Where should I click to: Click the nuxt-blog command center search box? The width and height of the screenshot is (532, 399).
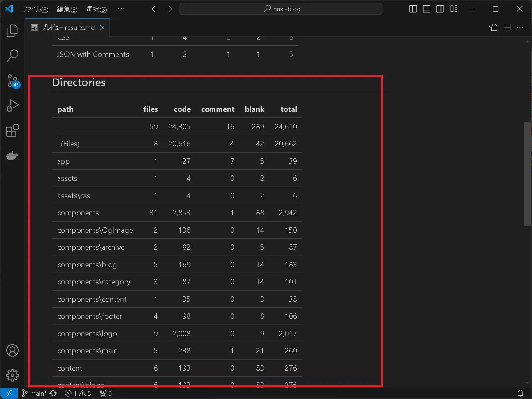pos(281,9)
